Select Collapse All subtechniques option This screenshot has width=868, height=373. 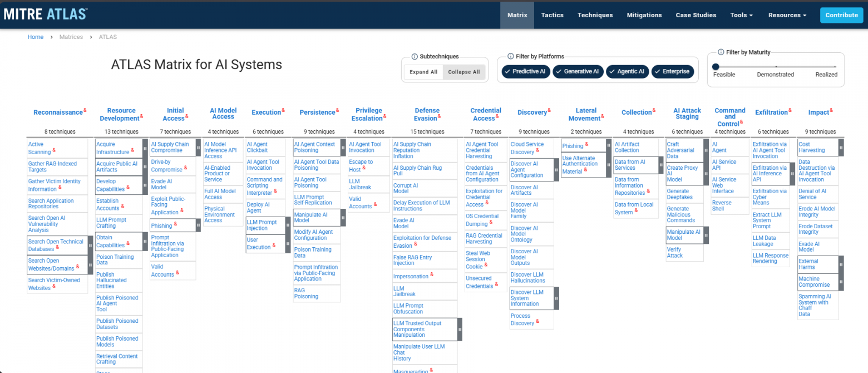coord(464,72)
